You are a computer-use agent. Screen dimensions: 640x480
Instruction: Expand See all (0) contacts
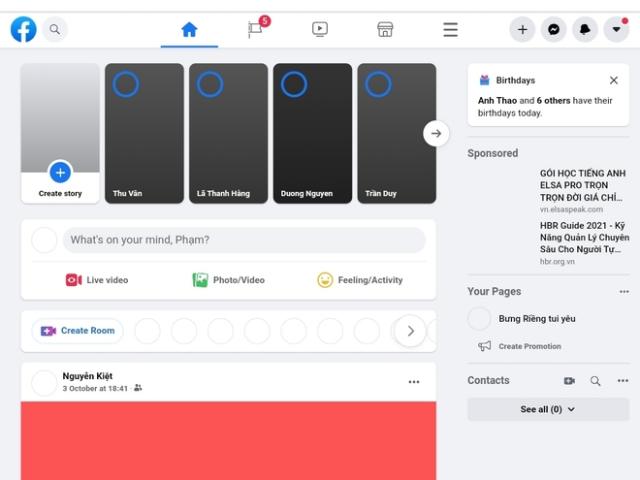(548, 409)
